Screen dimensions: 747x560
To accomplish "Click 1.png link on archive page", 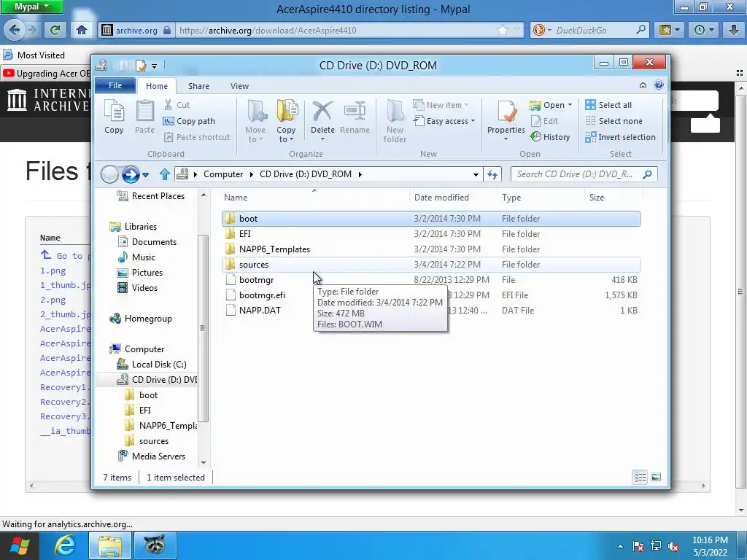I will (x=53, y=271).
